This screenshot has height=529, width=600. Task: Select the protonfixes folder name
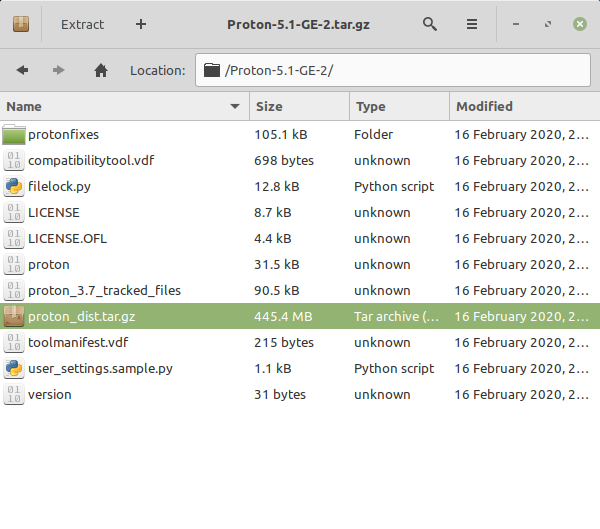click(64, 134)
